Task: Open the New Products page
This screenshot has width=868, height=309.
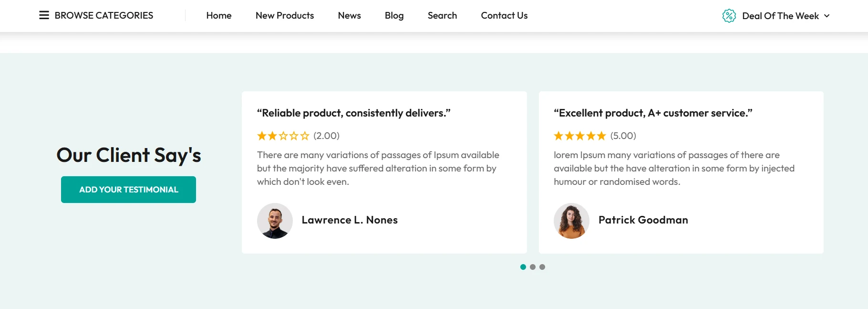Action: [x=285, y=15]
